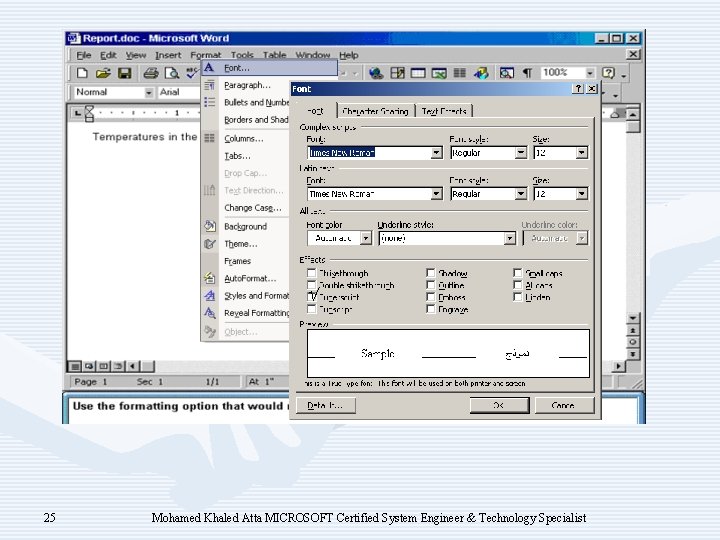
Task: Enable the Hidden checkbox
Action: pos(518,297)
